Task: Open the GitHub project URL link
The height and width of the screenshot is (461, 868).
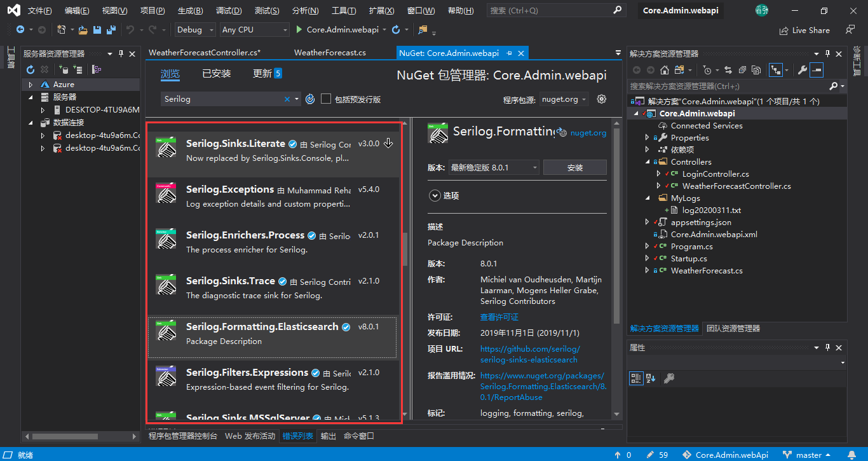Action: pos(530,354)
